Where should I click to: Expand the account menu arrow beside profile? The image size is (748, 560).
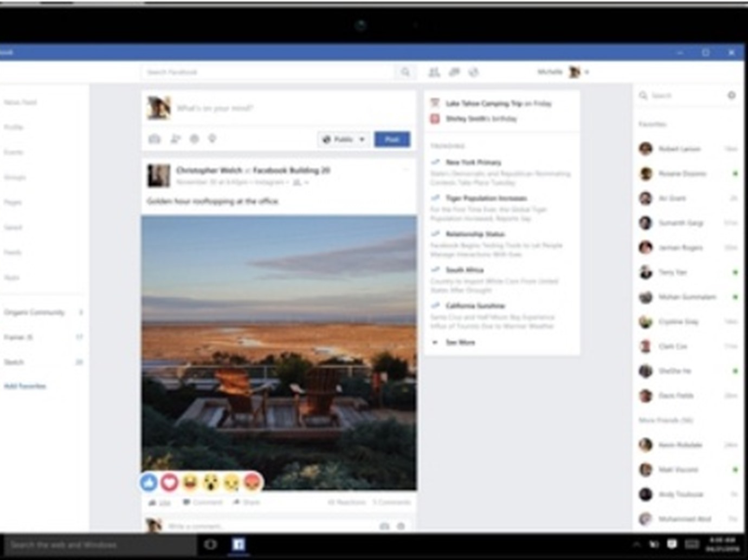(x=586, y=72)
